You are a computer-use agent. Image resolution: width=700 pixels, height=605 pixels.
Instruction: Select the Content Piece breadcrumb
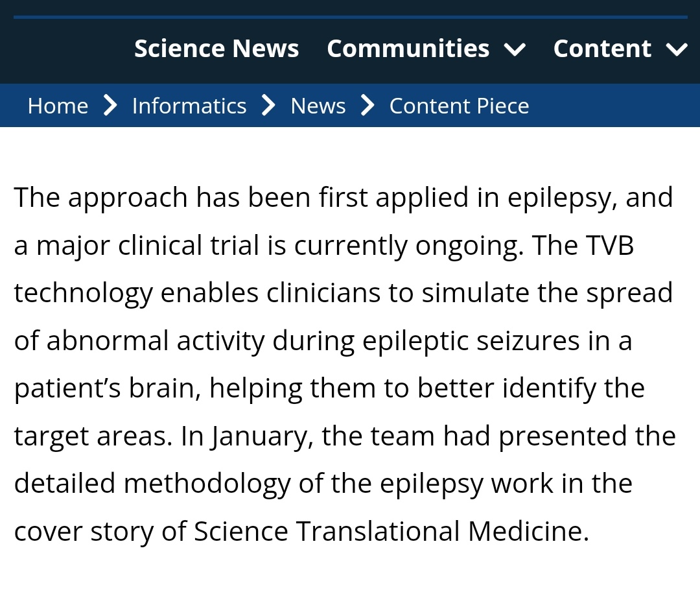tap(459, 106)
